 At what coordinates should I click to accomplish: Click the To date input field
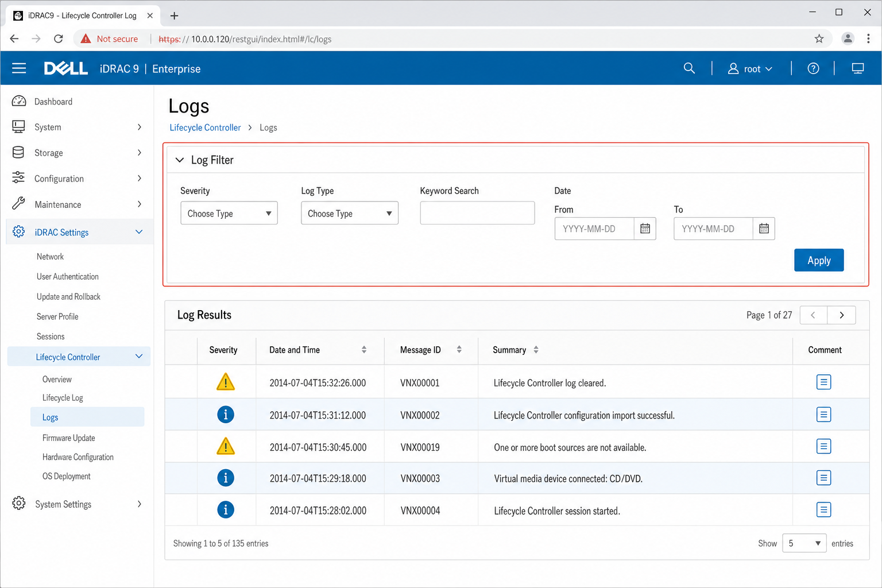tap(713, 229)
